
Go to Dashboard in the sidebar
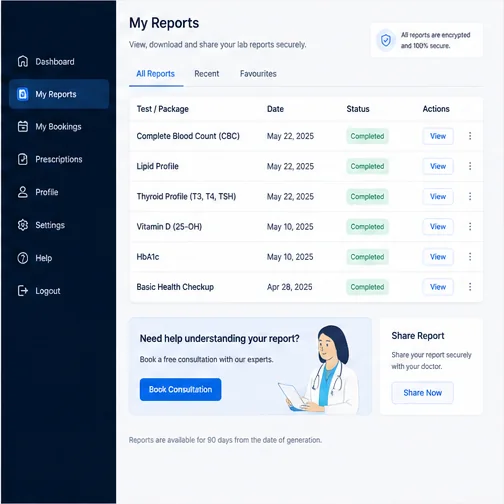click(x=59, y=61)
